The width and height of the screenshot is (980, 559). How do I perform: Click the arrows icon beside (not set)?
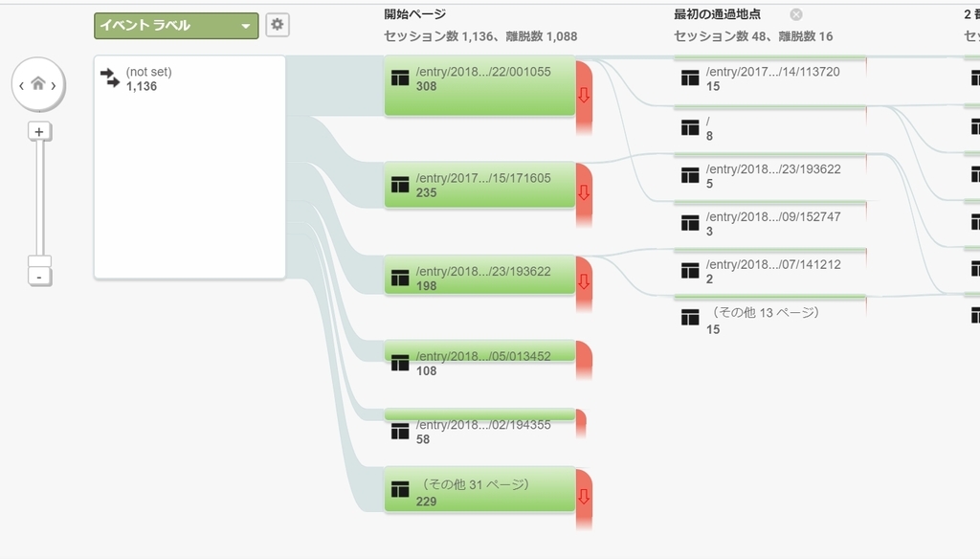point(110,78)
